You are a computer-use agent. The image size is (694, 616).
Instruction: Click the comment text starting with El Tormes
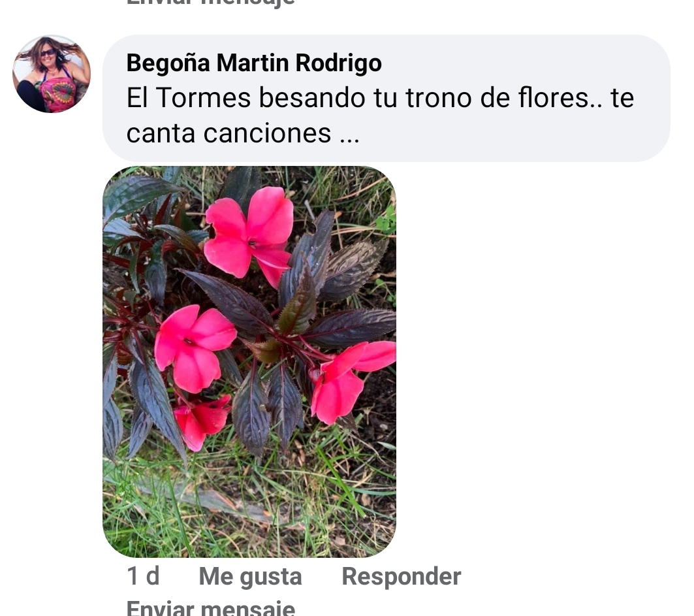pos(380,115)
